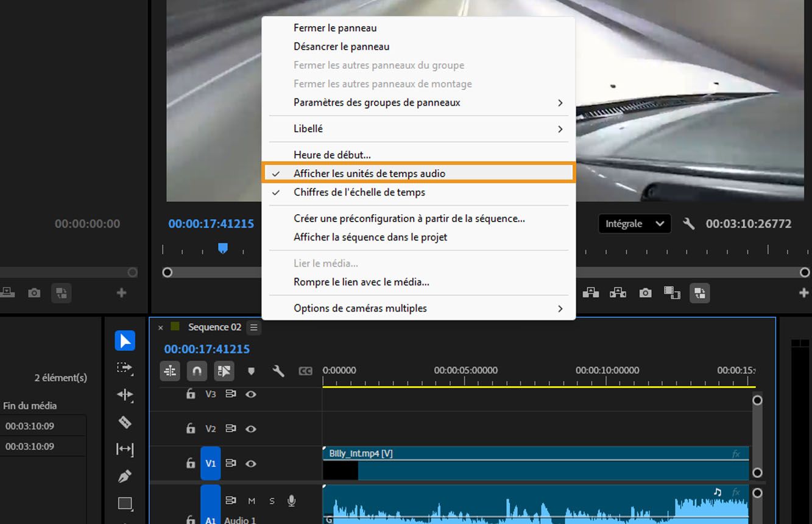The image size is (812, 524).
Task: Mute the Audio 1 track
Action: tap(251, 500)
